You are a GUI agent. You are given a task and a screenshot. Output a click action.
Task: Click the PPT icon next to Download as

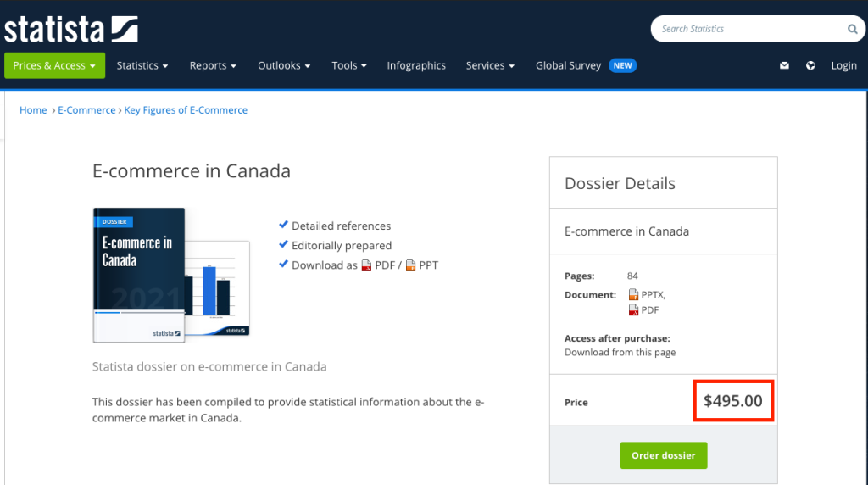click(x=410, y=265)
